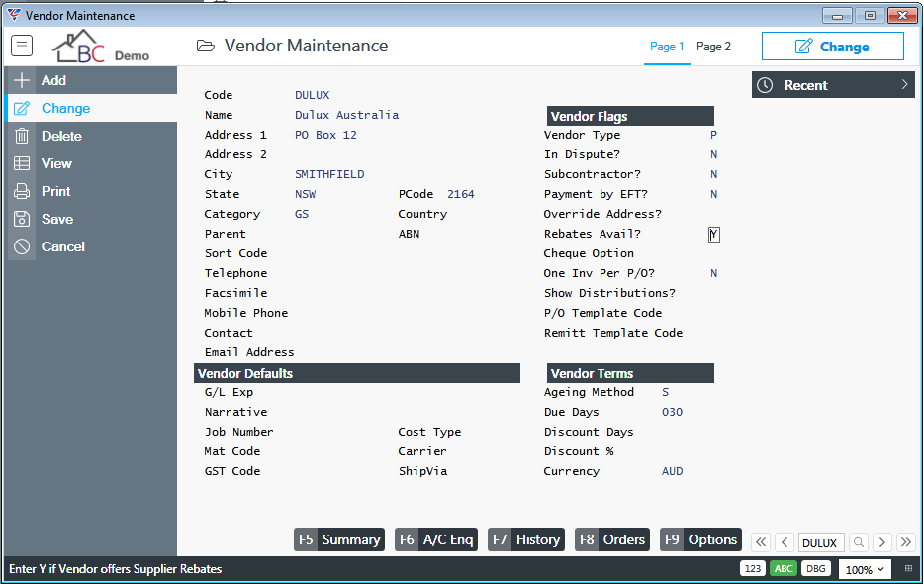Screen dimensions: 924x584
Task: Select View in the sidebar menu
Action: 91,163
